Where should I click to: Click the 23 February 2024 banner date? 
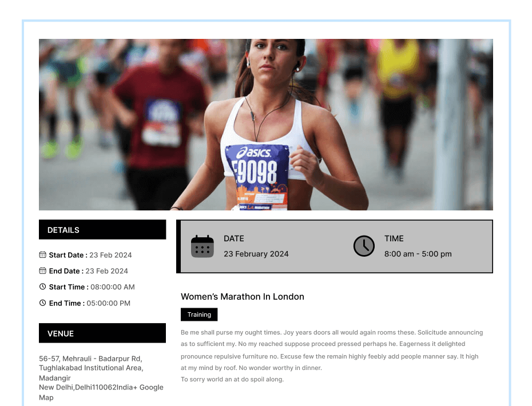pos(256,254)
